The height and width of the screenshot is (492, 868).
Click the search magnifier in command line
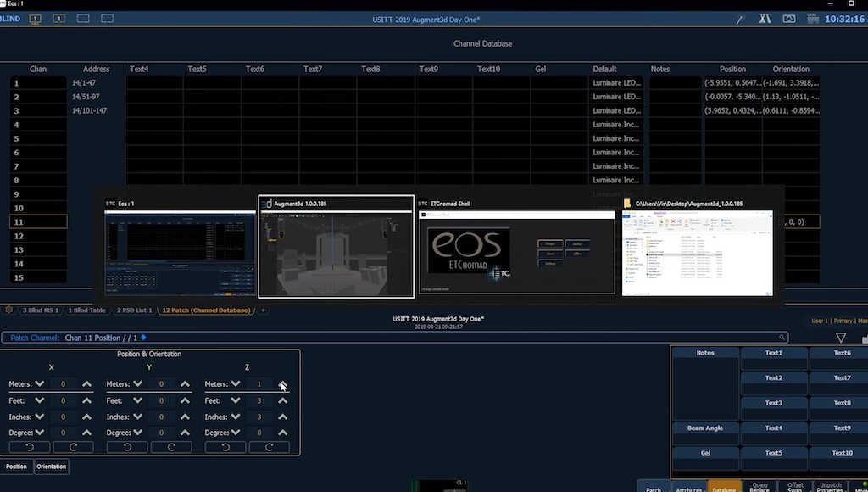783,338
